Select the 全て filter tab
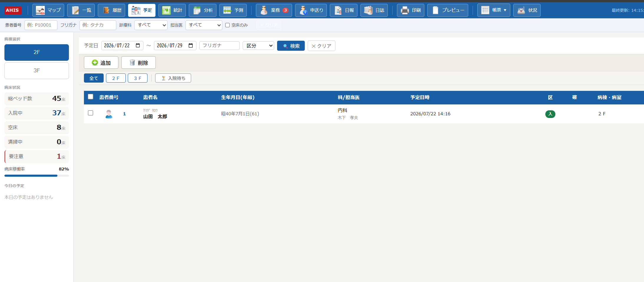 point(94,78)
